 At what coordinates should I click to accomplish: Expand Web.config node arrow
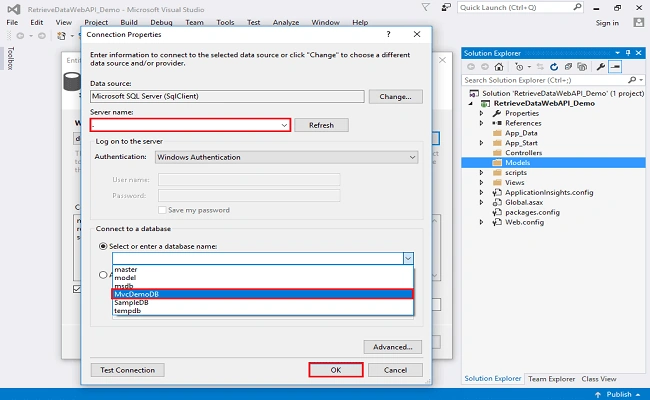pyautogui.click(x=481, y=222)
